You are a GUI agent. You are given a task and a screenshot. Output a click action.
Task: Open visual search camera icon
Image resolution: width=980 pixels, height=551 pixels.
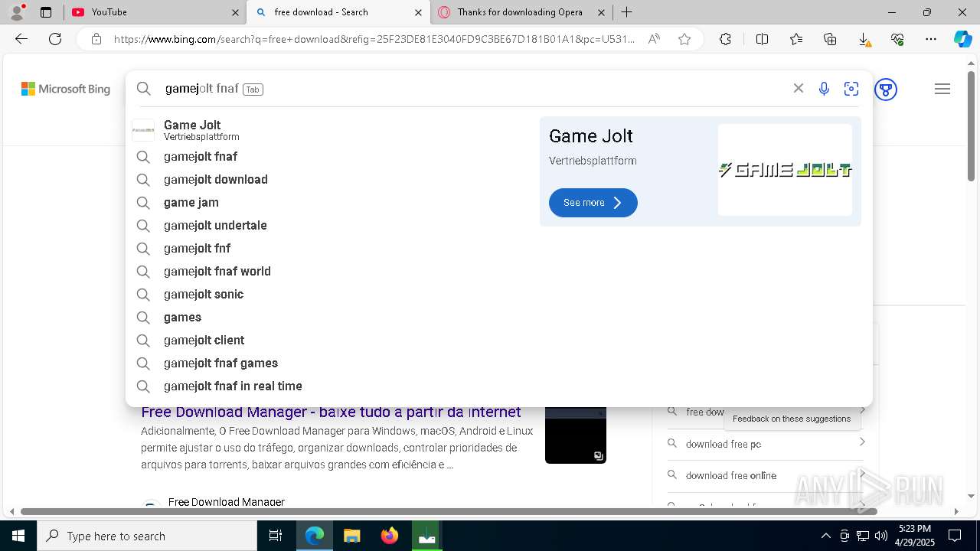851,89
